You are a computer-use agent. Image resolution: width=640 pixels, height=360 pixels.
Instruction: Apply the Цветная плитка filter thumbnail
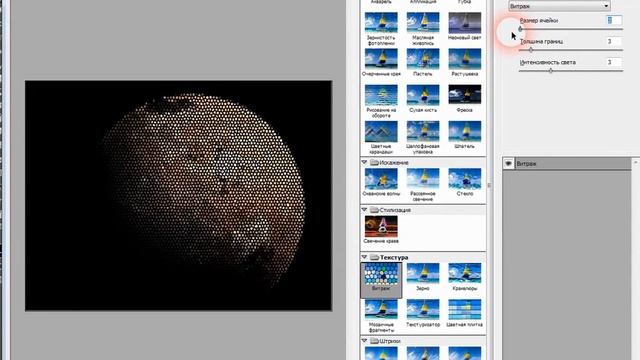[464, 310]
